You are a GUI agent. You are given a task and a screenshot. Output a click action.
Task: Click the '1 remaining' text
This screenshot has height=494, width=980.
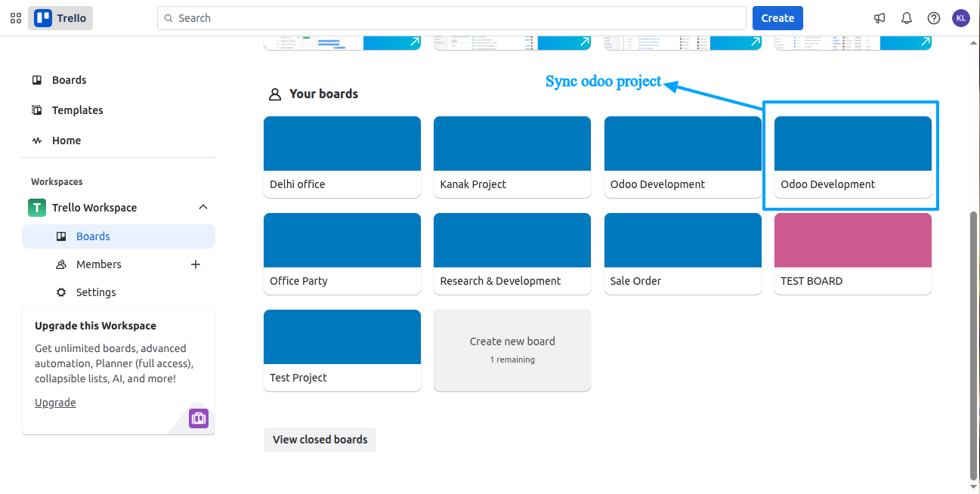tap(512, 360)
